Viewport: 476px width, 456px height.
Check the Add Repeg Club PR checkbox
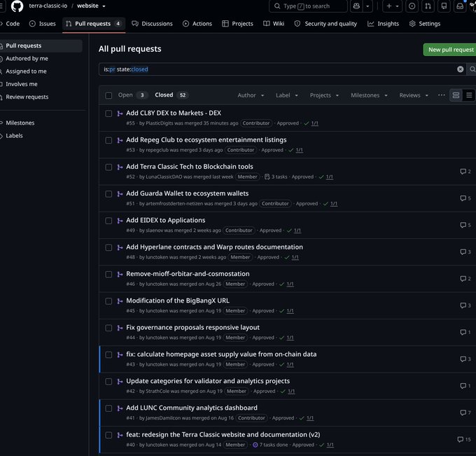point(108,140)
